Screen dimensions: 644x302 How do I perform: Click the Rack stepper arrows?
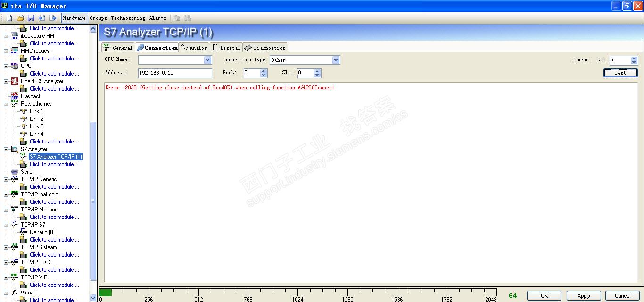tap(264, 73)
